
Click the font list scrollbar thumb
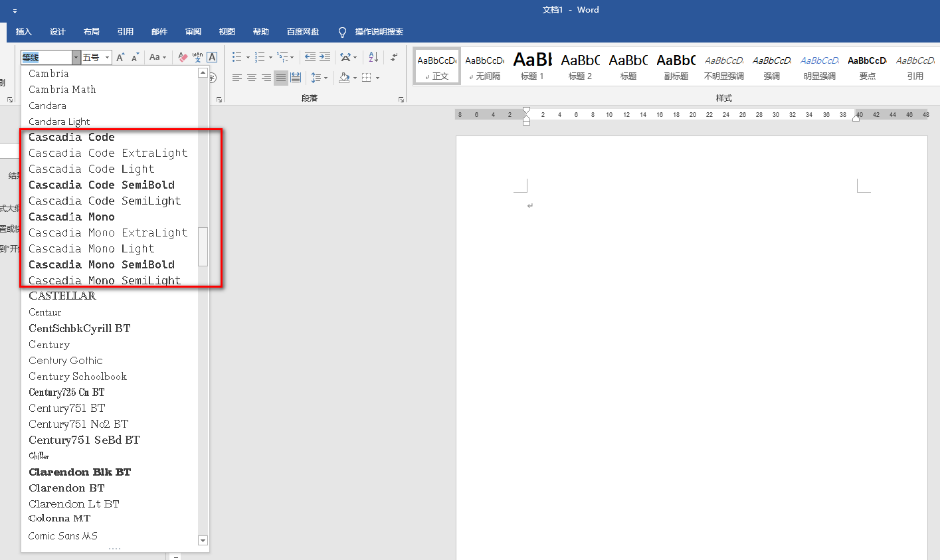(x=203, y=246)
